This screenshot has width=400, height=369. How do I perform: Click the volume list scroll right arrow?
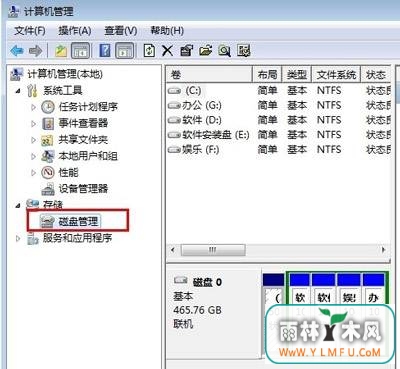383,250
